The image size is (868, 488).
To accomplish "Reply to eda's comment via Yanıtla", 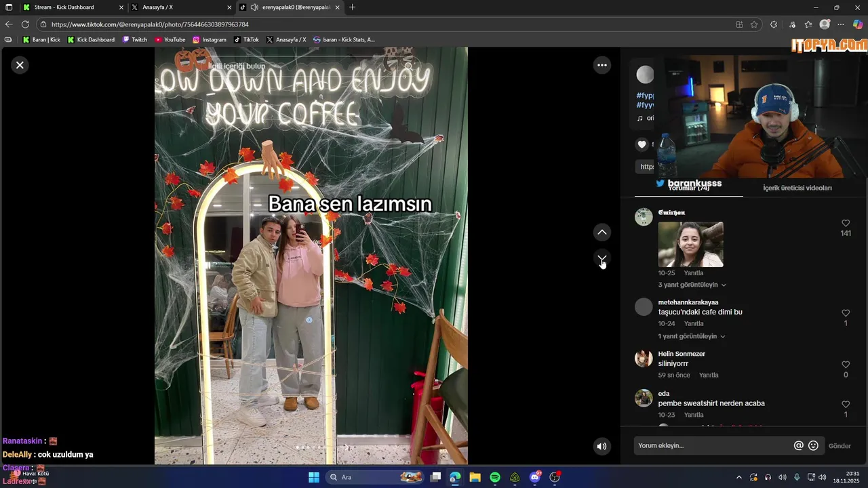I will (x=693, y=415).
